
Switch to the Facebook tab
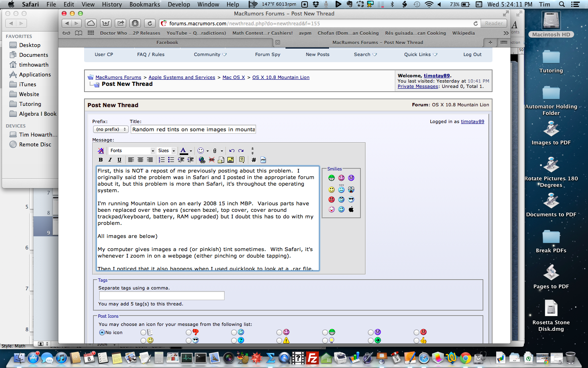click(x=167, y=43)
